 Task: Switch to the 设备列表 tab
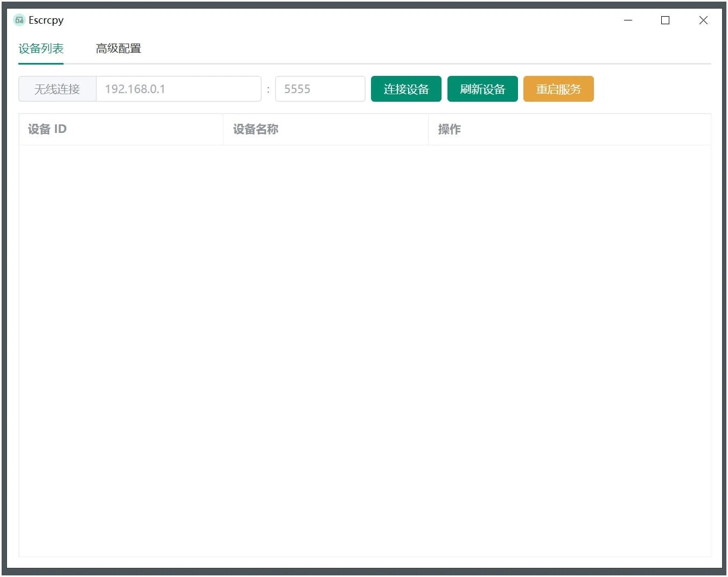coord(41,48)
